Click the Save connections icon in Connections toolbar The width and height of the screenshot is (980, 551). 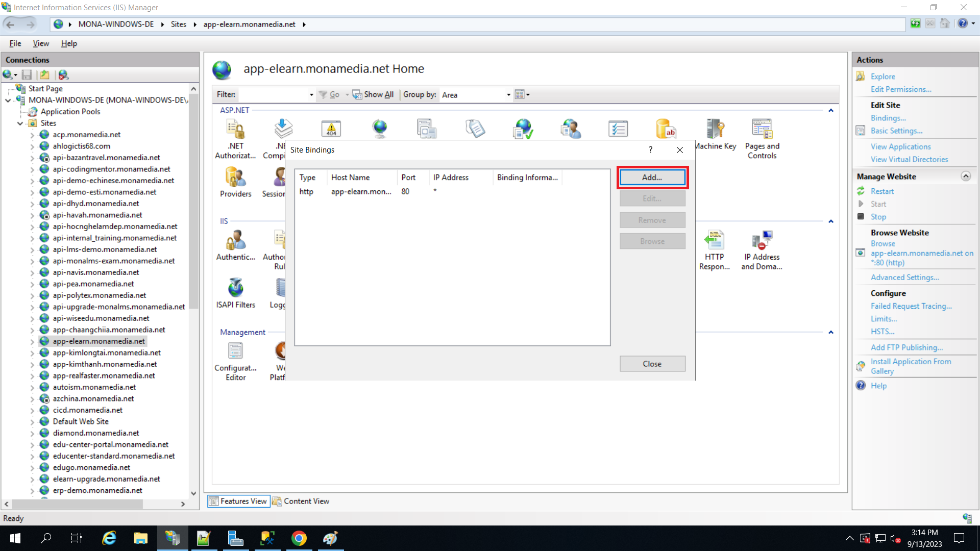click(27, 75)
